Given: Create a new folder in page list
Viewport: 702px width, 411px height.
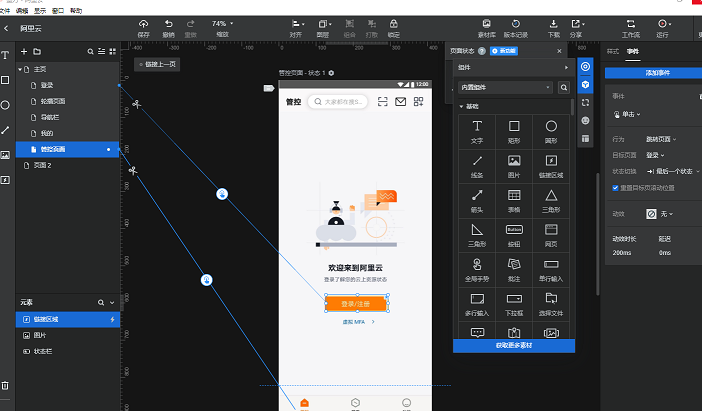Looking at the screenshot, I should [x=37, y=51].
